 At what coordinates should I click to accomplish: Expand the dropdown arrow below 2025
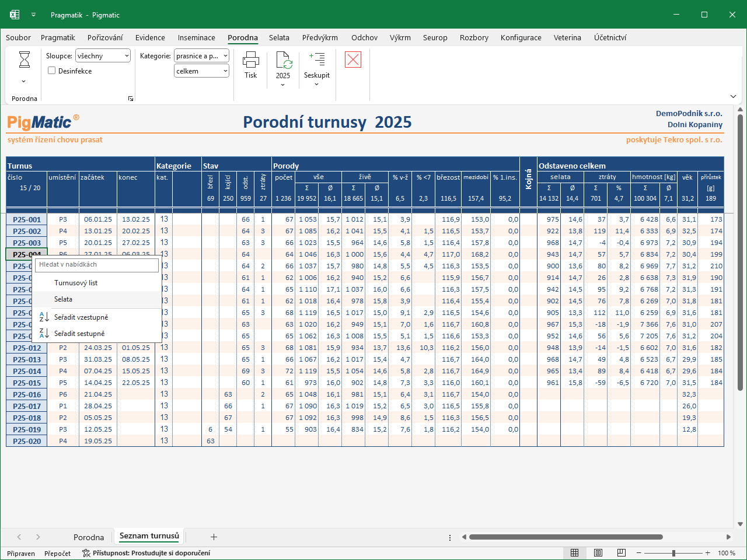(283, 85)
